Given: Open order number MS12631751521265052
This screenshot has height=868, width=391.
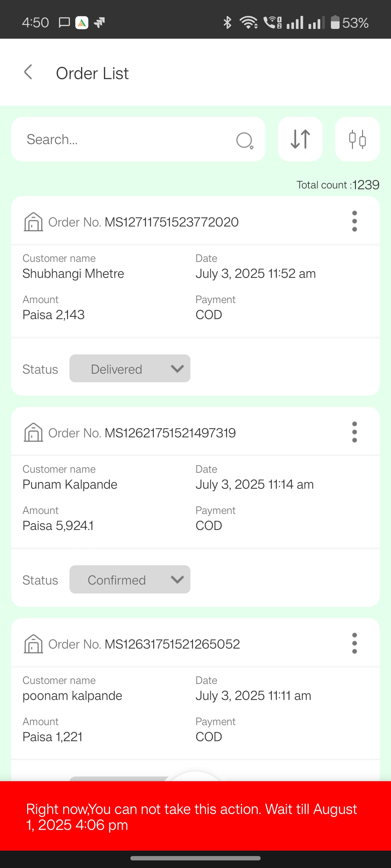Looking at the screenshot, I should (172, 644).
